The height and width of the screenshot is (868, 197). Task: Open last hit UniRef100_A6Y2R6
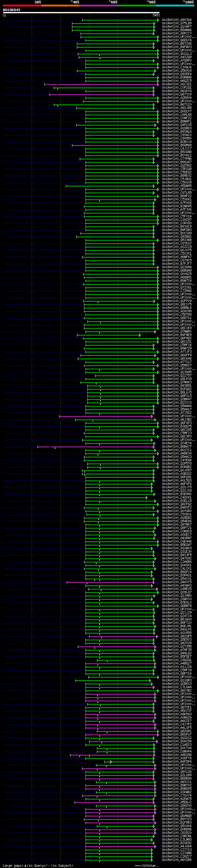[177, 860]
